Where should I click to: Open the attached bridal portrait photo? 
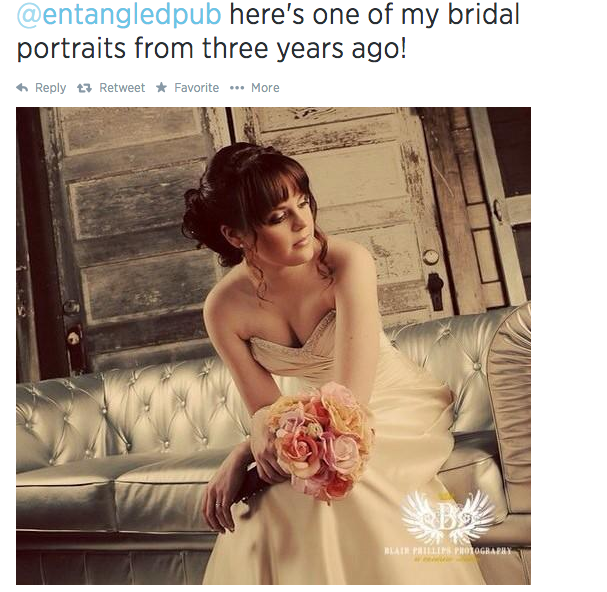273,346
